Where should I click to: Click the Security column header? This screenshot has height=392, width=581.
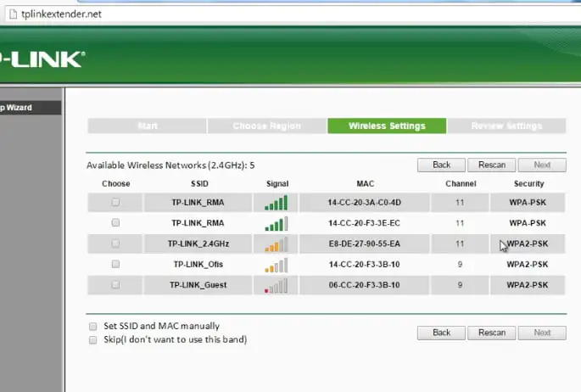click(528, 184)
